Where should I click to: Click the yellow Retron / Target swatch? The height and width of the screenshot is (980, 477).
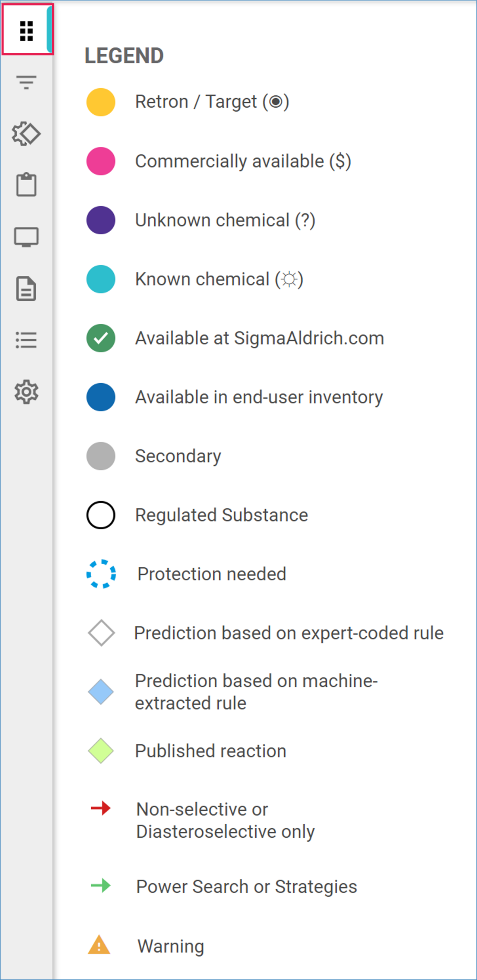tap(101, 102)
